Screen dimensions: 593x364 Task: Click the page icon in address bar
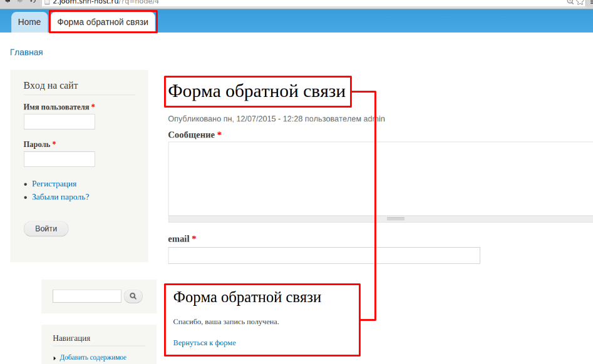(x=46, y=2)
